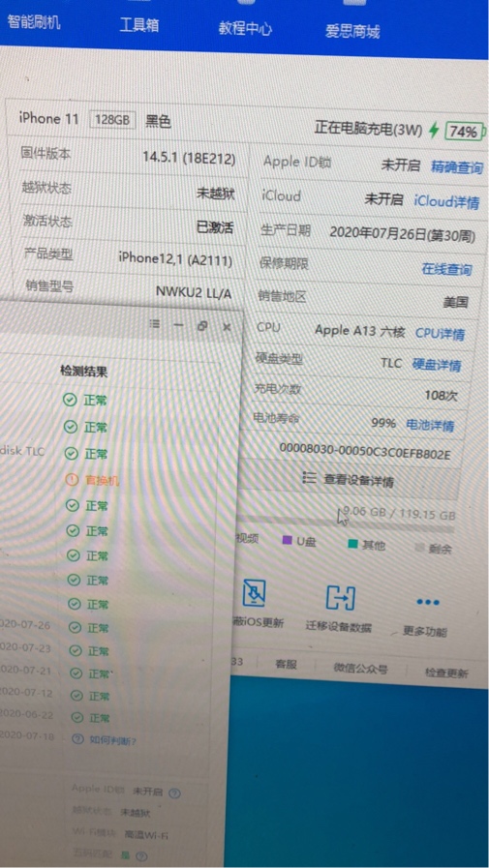Image resolution: width=489 pixels, height=868 pixels.
Task: Open the 电池详情 link
Action: tap(430, 425)
